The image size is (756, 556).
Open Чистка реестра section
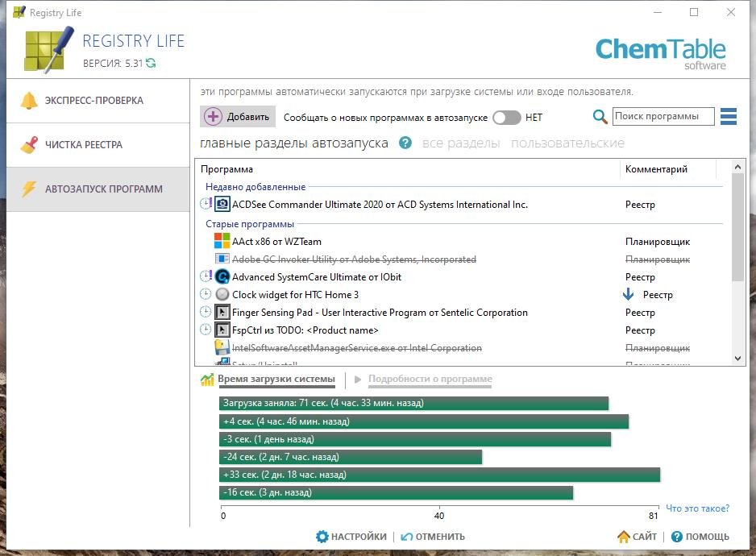click(x=98, y=145)
